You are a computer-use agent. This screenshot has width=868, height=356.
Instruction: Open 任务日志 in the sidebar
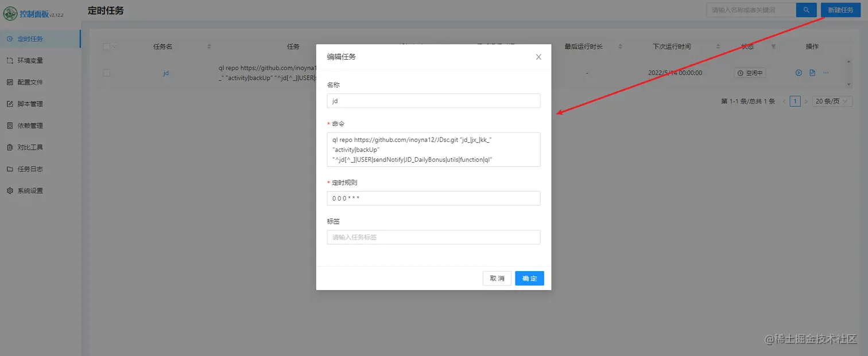40,169
